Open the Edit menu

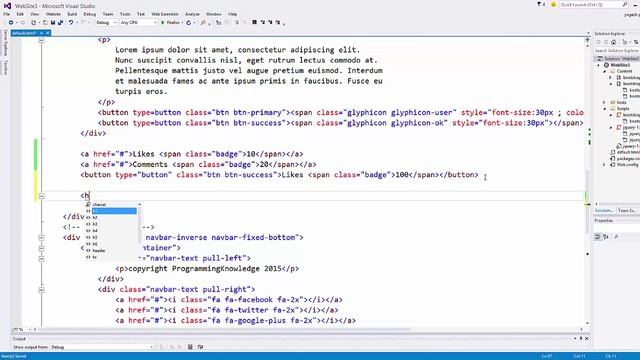pos(20,14)
